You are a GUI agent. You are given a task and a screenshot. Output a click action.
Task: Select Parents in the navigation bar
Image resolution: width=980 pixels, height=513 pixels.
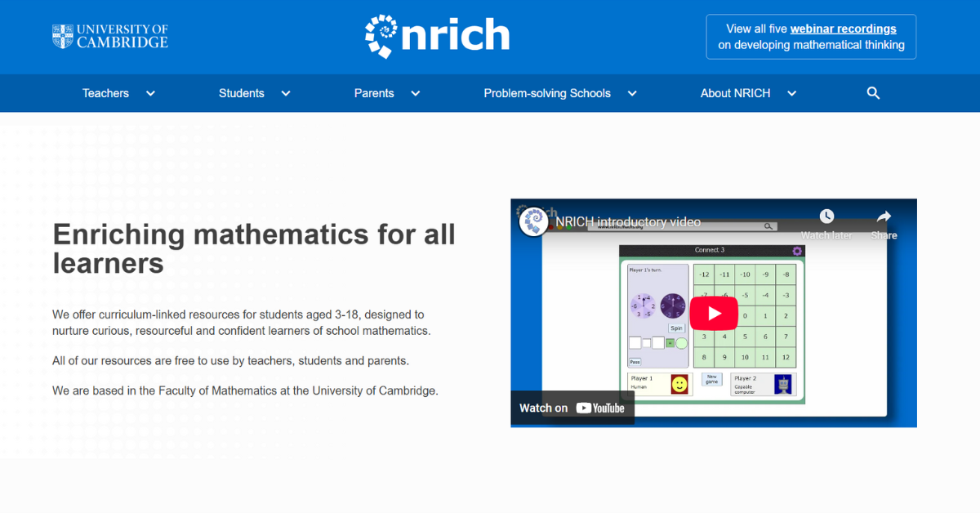374,93
